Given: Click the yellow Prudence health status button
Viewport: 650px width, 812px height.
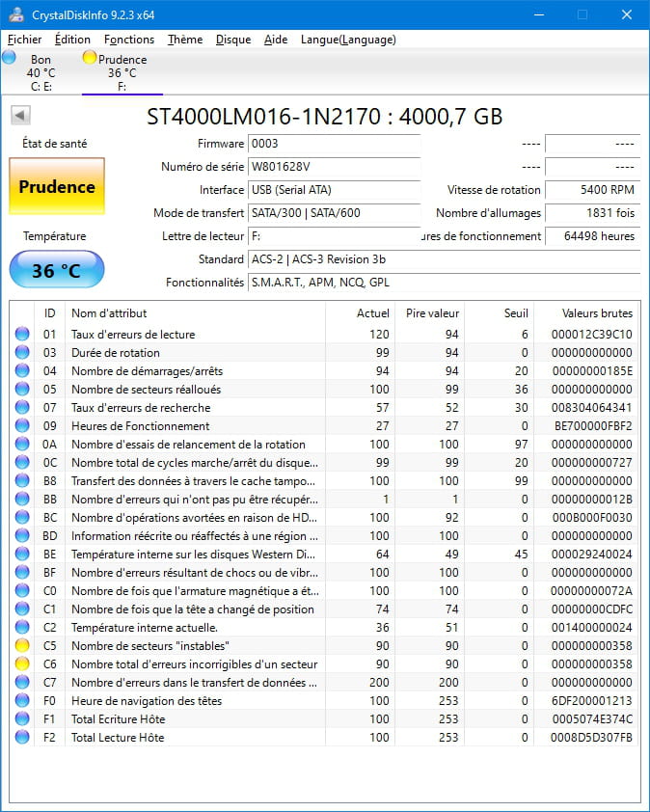Looking at the screenshot, I should coord(57,186).
